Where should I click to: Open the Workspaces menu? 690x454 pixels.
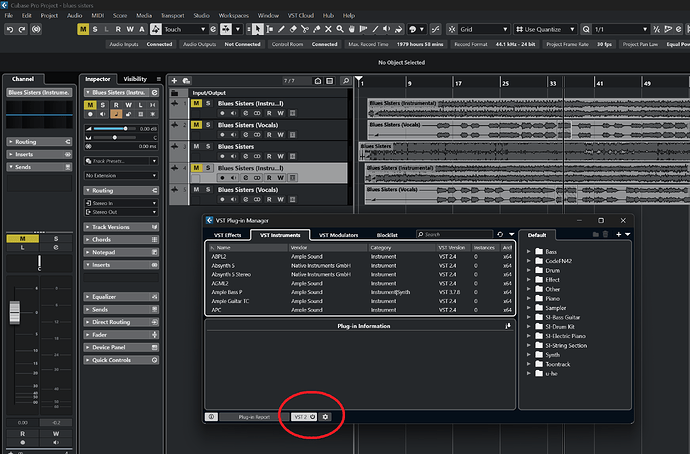pos(234,15)
